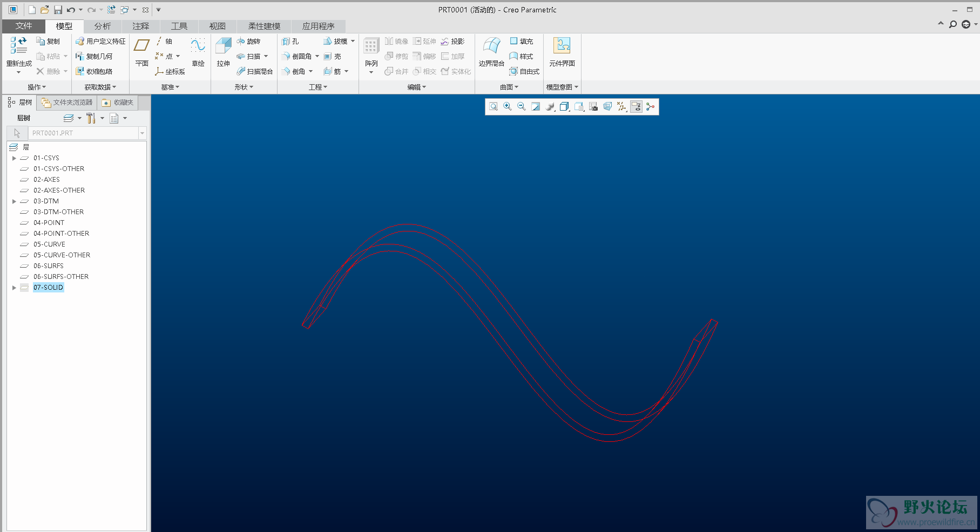Start the Sketch (草绘) tool
The image size is (980, 532).
pyautogui.click(x=198, y=53)
